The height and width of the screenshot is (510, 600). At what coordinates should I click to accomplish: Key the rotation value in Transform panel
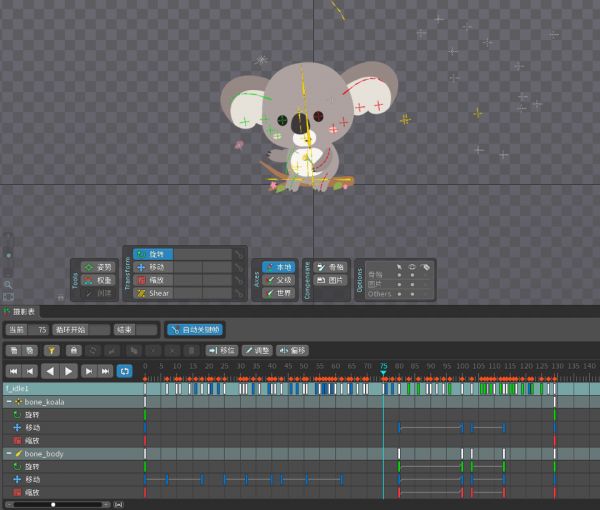(239, 254)
